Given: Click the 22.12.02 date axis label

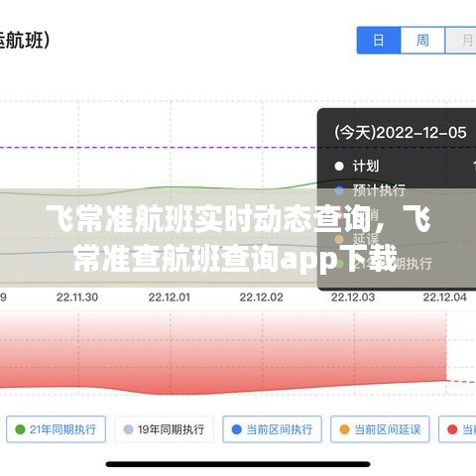Looking at the screenshot, I should click(261, 297).
